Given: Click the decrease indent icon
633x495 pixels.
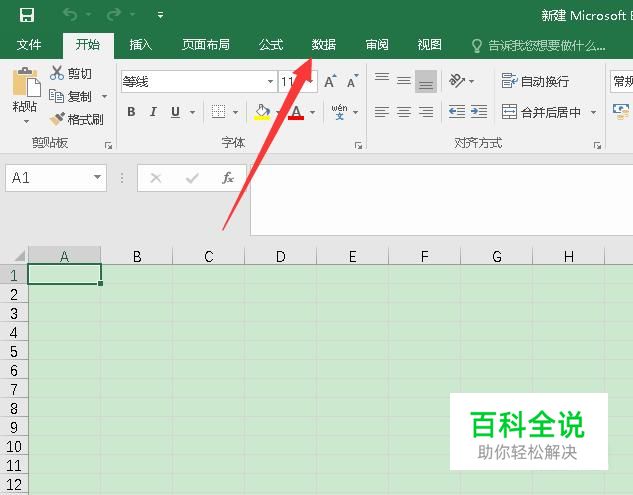Looking at the screenshot, I should coord(457,112).
